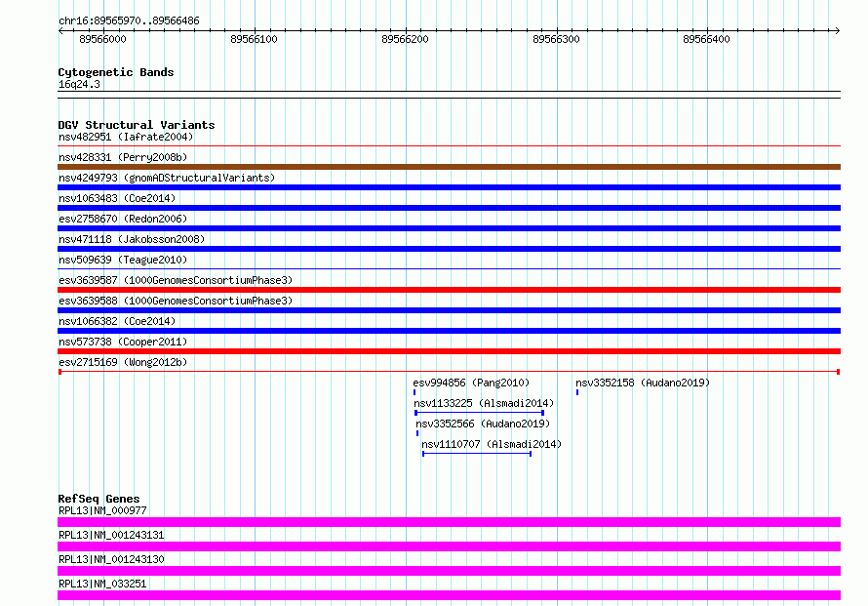Click the 89566000 ruler position
The width and height of the screenshot is (868, 606).
click(103, 39)
